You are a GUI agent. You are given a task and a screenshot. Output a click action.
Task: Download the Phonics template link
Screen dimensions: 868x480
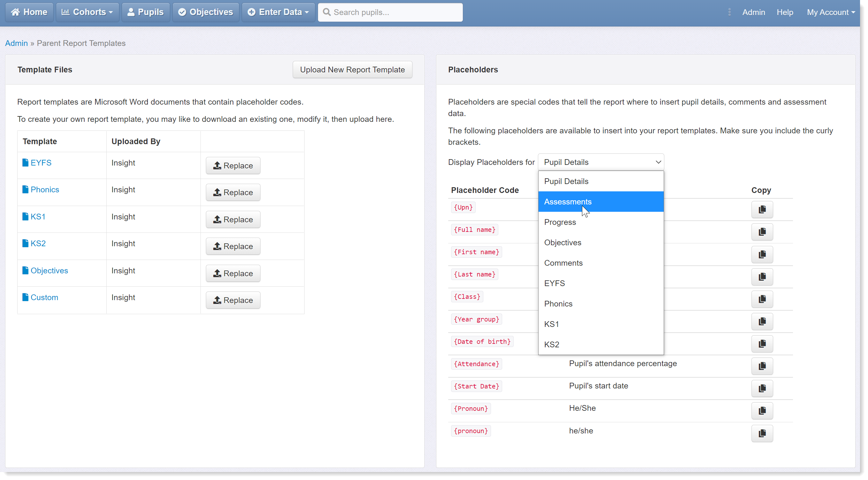pos(45,190)
